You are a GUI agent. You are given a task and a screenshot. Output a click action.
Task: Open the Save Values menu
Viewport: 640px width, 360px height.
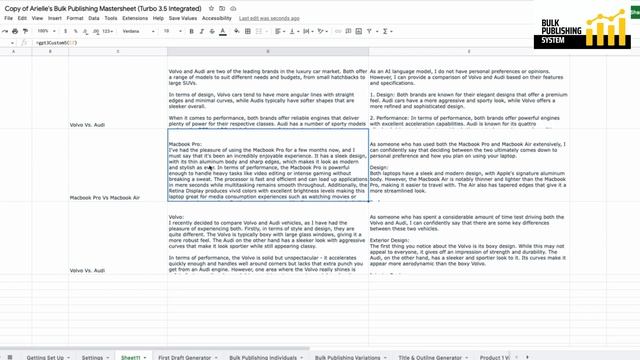tap(183, 18)
